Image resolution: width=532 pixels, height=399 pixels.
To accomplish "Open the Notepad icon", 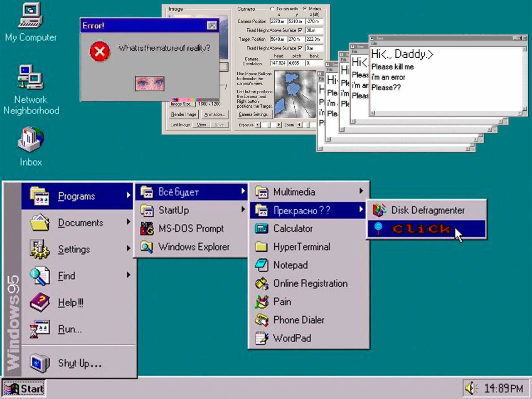I will coord(261,265).
